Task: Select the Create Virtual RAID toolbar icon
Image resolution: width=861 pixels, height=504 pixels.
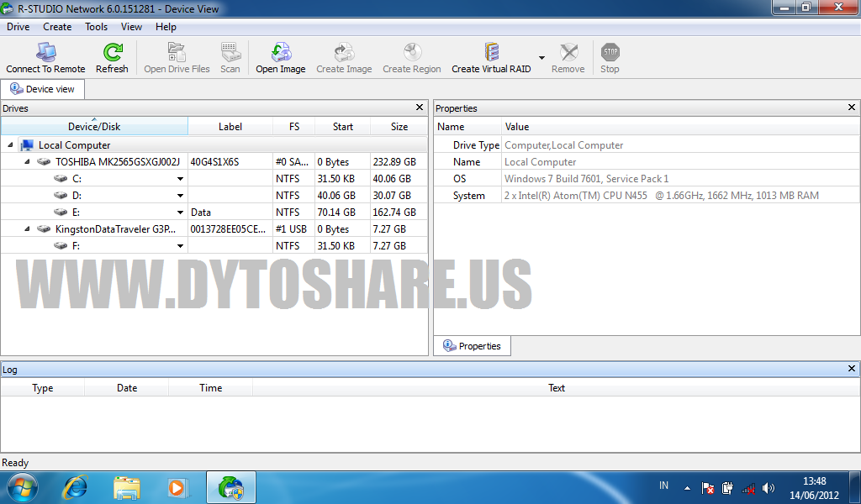Action: [x=492, y=52]
